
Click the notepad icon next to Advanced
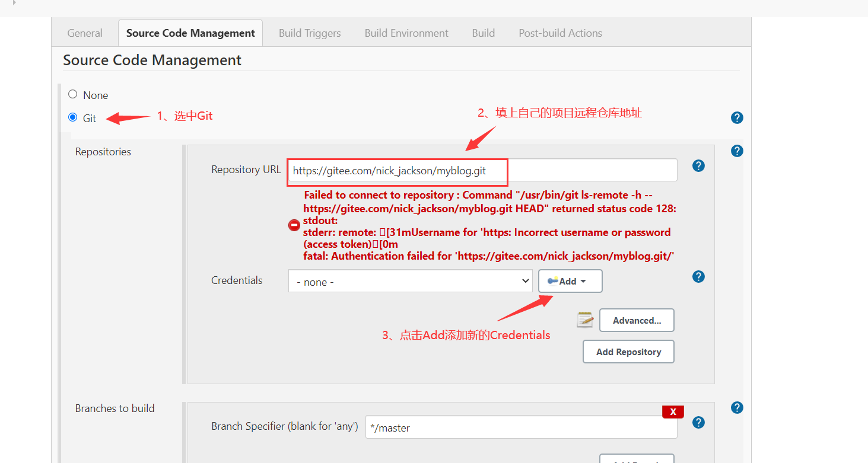[x=585, y=320]
